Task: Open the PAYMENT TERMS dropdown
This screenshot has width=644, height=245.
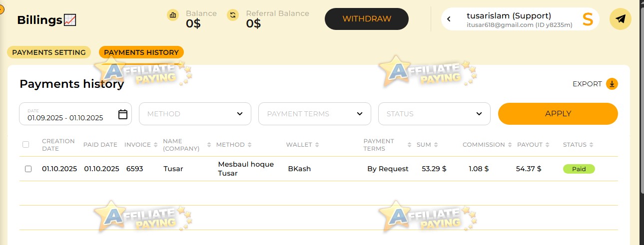Action: pos(315,114)
